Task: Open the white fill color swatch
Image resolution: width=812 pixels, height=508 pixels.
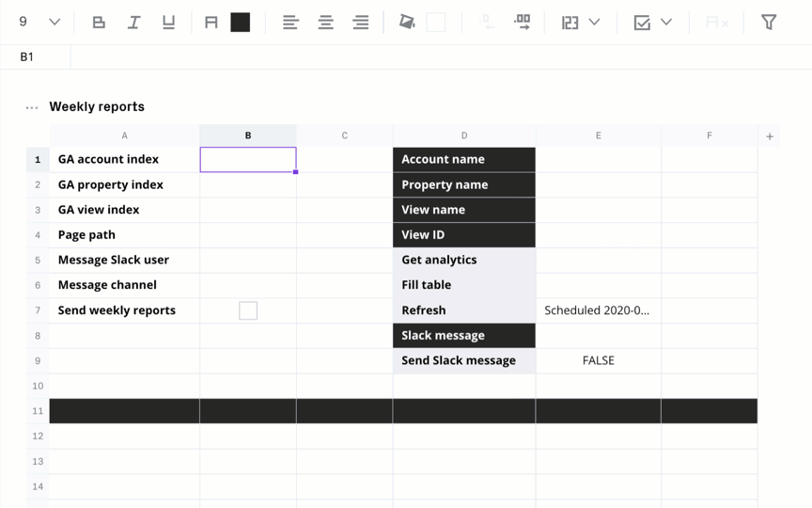Action: [435, 23]
